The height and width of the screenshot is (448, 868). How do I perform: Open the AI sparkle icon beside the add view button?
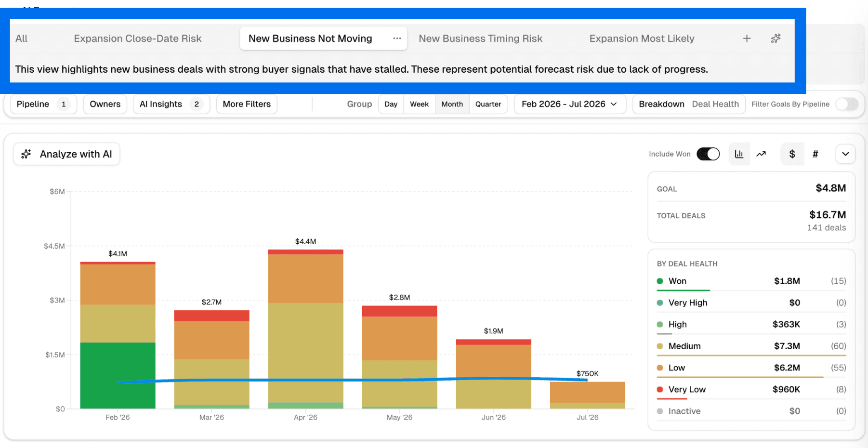[776, 38]
